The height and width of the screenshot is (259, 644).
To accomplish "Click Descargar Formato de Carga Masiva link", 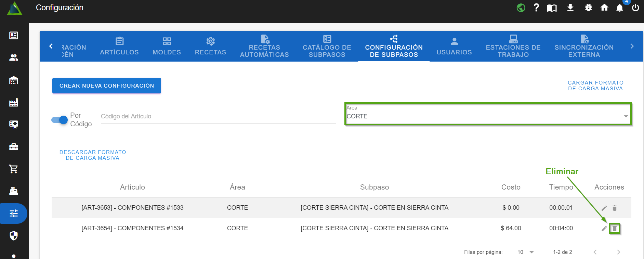I will click(93, 155).
